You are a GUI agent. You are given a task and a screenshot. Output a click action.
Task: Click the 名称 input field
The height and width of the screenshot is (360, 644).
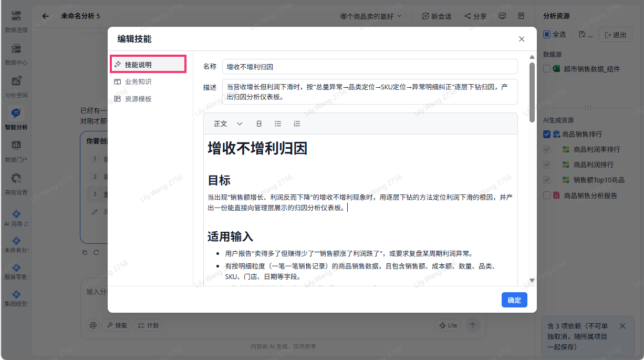click(370, 67)
